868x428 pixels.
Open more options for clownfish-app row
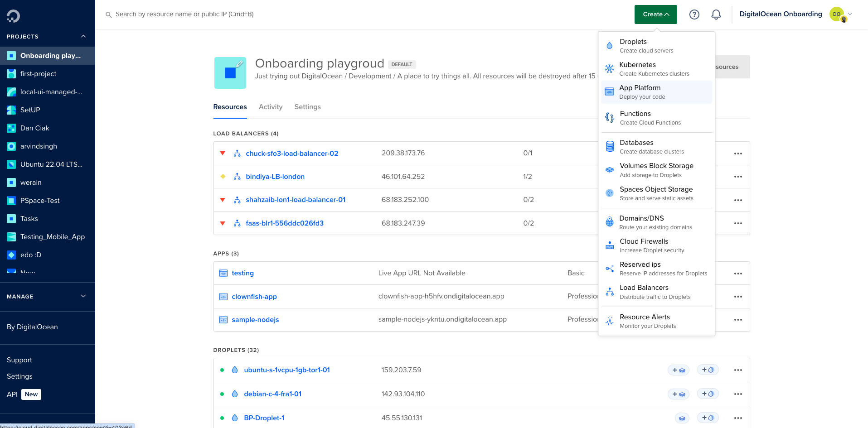737,297
